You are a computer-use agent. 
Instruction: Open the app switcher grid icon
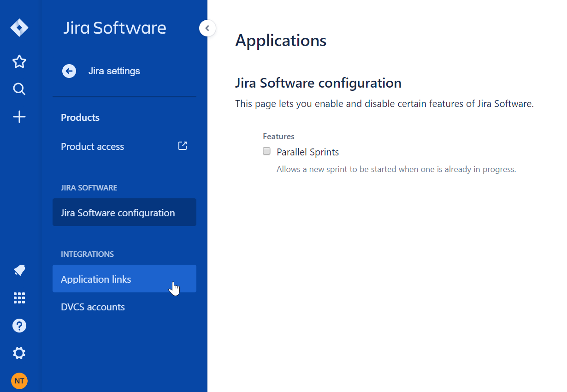click(19, 298)
